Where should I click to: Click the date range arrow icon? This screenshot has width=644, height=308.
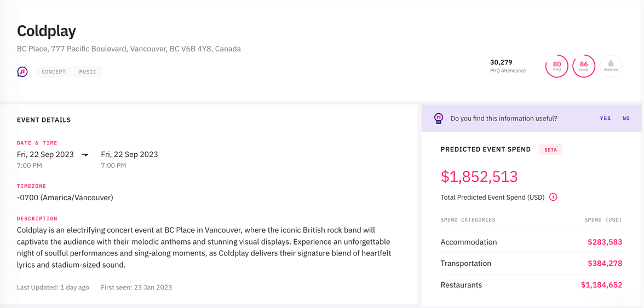pyautogui.click(x=85, y=155)
